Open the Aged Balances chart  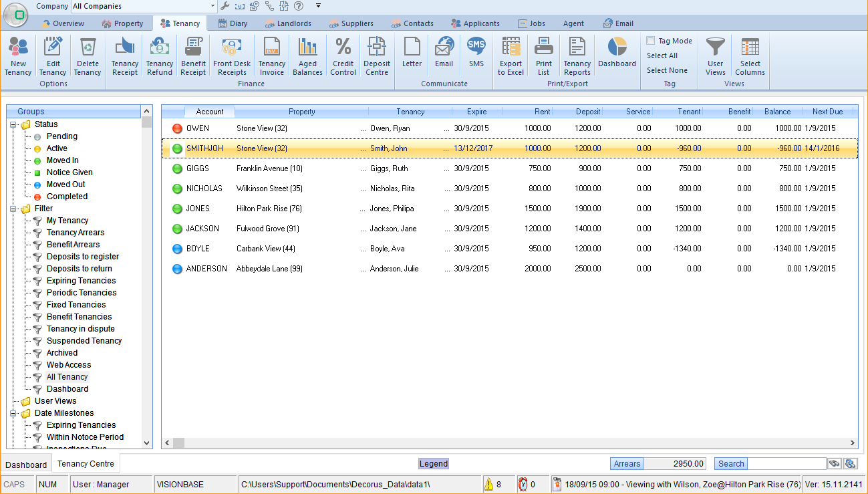[308, 56]
